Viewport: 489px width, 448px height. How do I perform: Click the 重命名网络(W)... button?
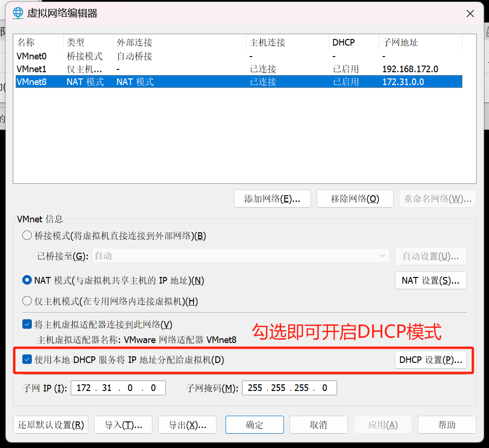point(438,199)
